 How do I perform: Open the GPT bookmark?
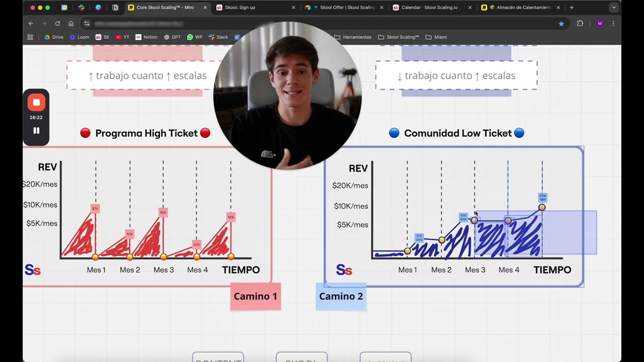tap(172, 37)
